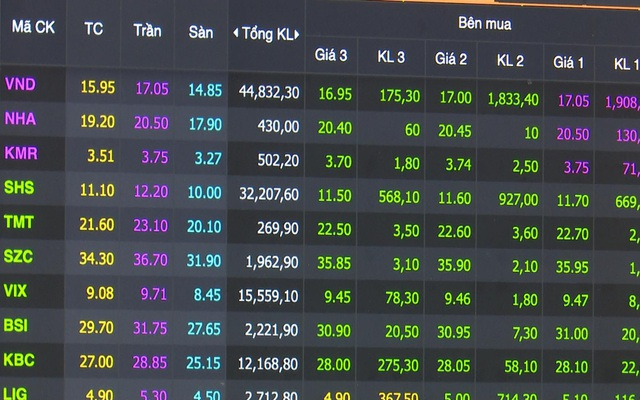Image resolution: width=640 pixels, height=400 pixels.
Task: Click the left arrow beside Tổng KL
Action: coord(236,33)
